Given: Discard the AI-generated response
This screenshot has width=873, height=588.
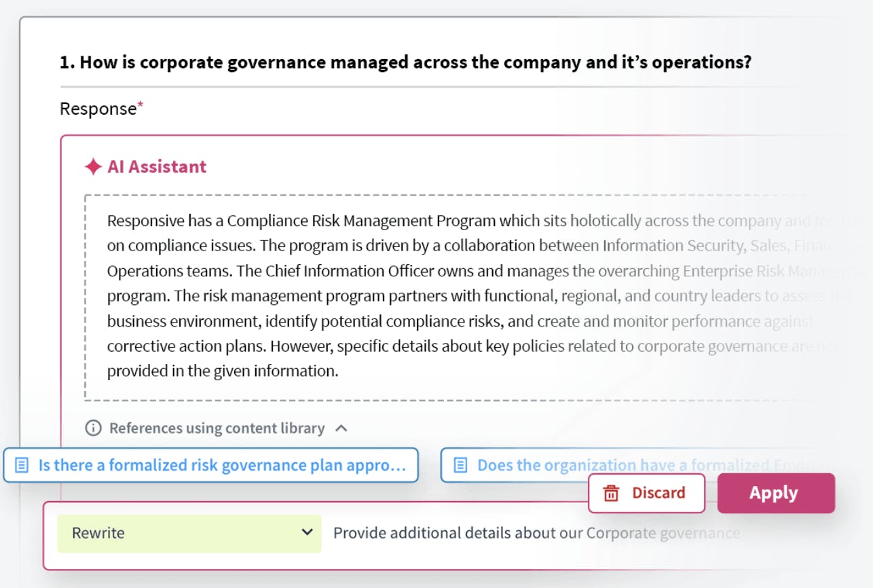Looking at the screenshot, I should 646,493.
